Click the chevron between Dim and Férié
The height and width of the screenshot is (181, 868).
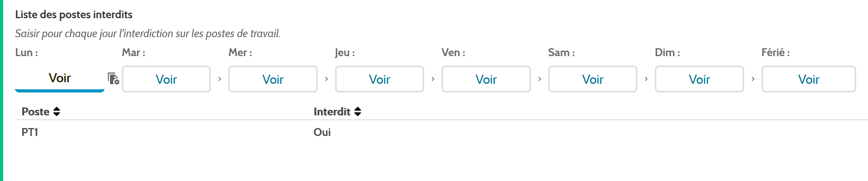(x=753, y=79)
